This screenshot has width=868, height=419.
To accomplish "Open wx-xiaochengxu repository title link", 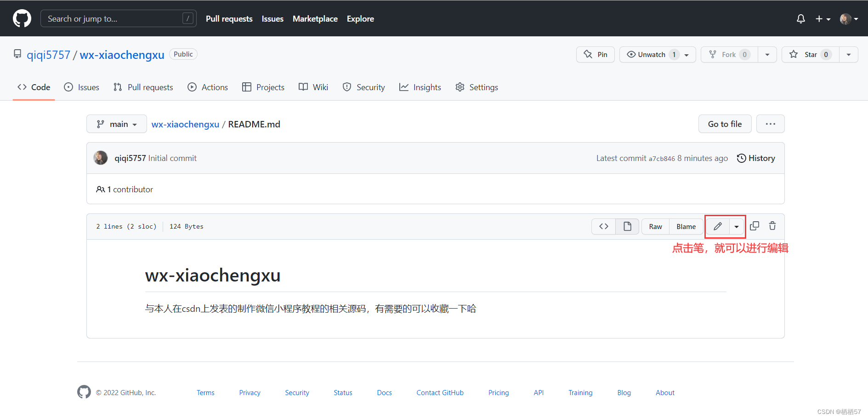I will point(122,55).
